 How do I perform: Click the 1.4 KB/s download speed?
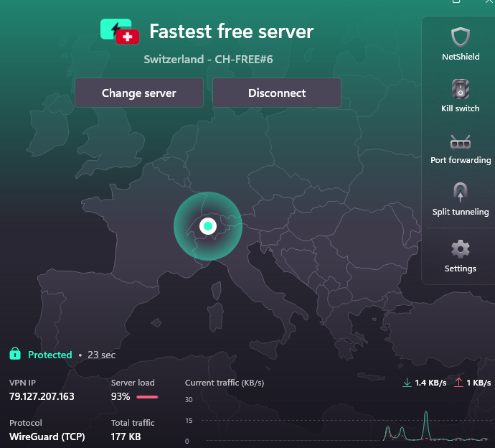click(430, 383)
